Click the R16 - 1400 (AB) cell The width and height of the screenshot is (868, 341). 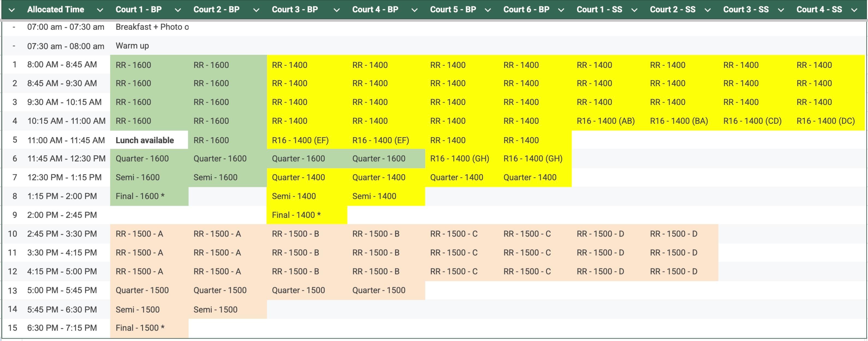point(606,121)
